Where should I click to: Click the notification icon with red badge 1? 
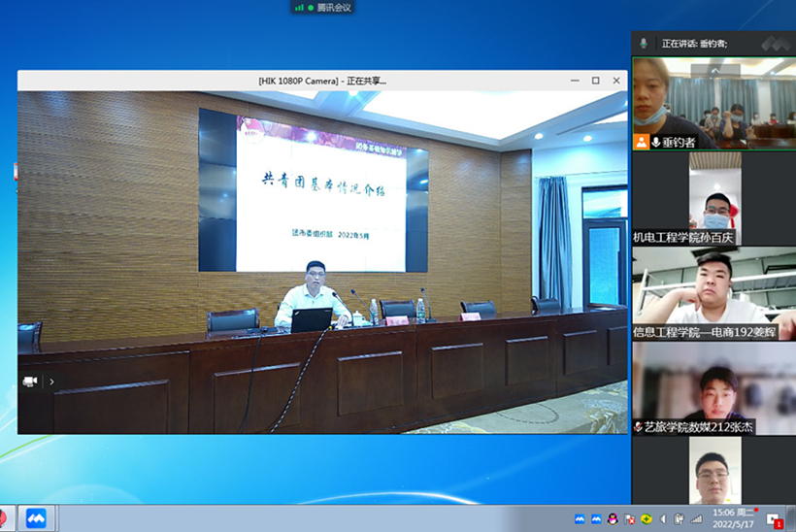tap(775, 519)
